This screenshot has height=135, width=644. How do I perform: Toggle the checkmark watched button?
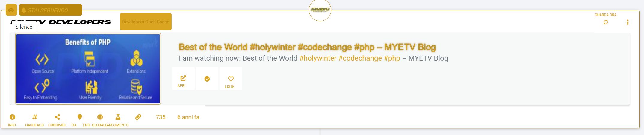pyautogui.click(x=207, y=79)
